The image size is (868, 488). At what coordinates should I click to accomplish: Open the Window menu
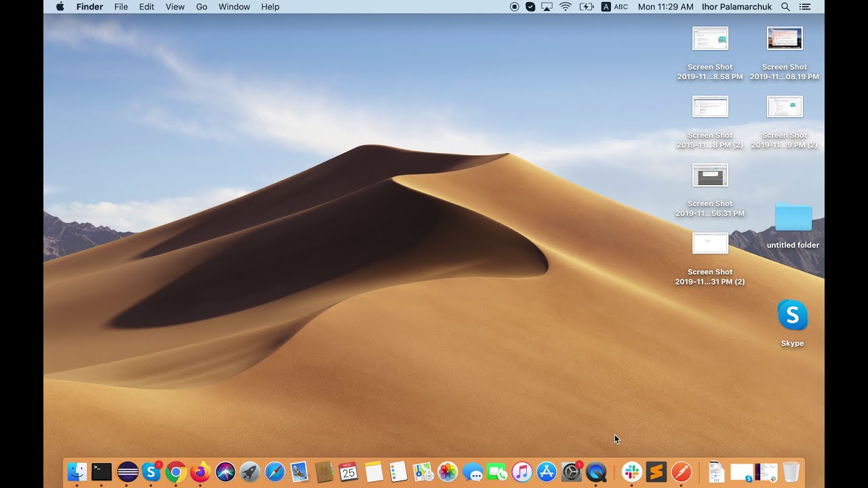(x=234, y=7)
